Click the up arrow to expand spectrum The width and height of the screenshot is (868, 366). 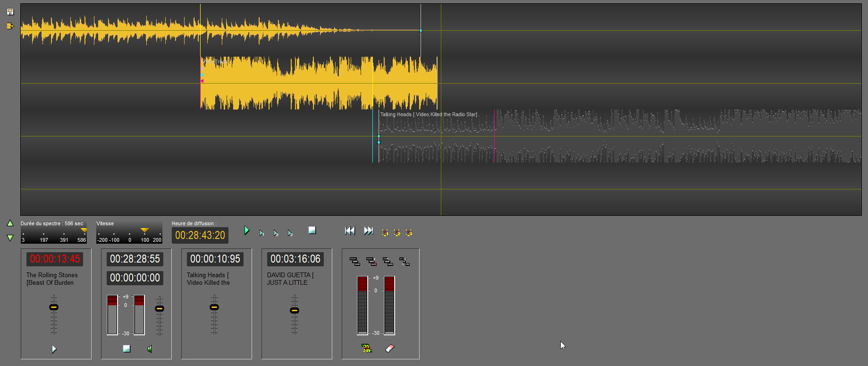pyautogui.click(x=10, y=223)
